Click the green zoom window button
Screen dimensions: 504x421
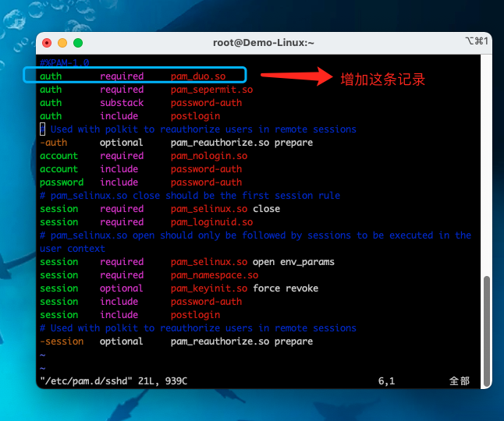tap(78, 43)
